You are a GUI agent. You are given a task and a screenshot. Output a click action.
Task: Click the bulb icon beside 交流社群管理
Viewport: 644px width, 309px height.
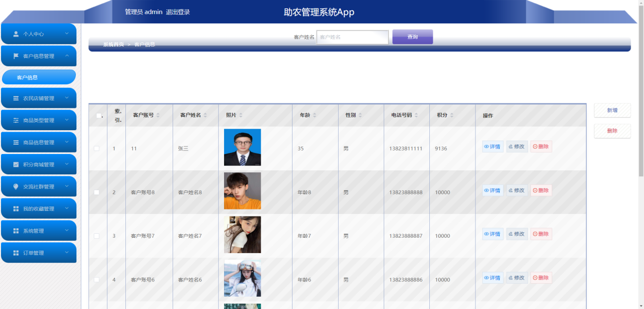pyautogui.click(x=16, y=187)
